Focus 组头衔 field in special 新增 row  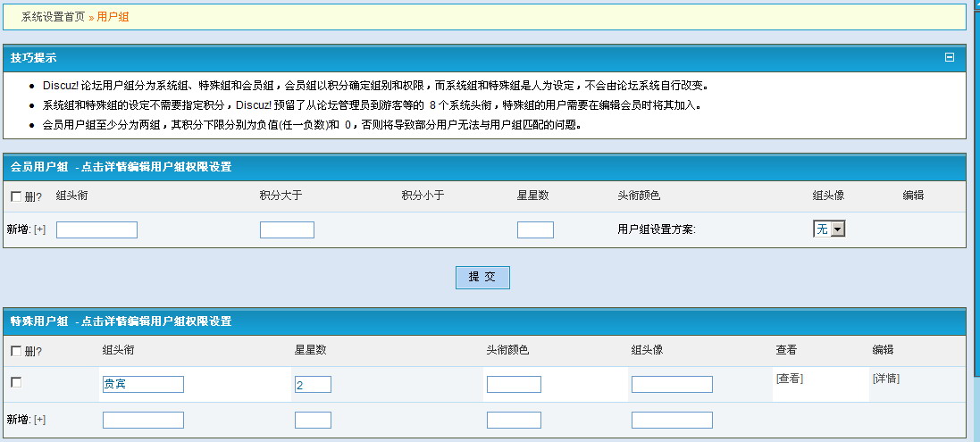pos(143,421)
